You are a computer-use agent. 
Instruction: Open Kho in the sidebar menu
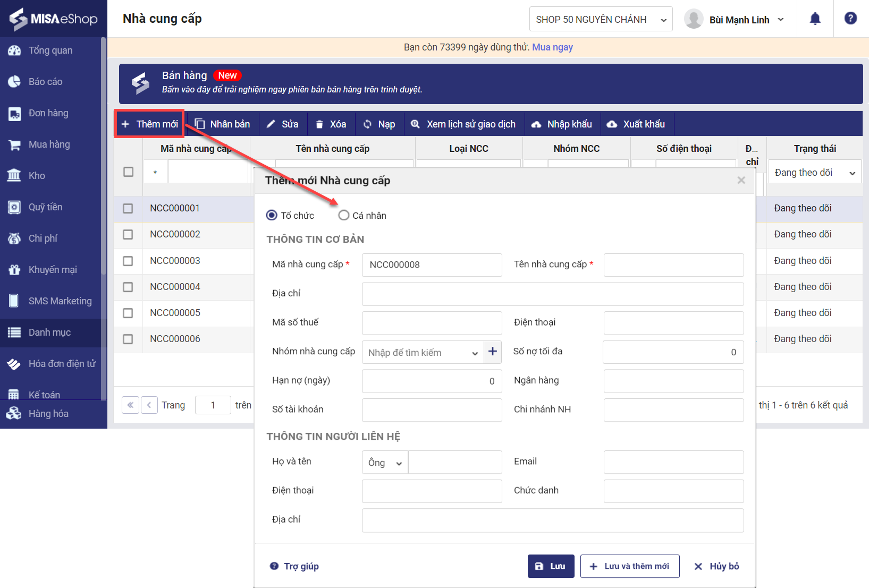pos(37,176)
